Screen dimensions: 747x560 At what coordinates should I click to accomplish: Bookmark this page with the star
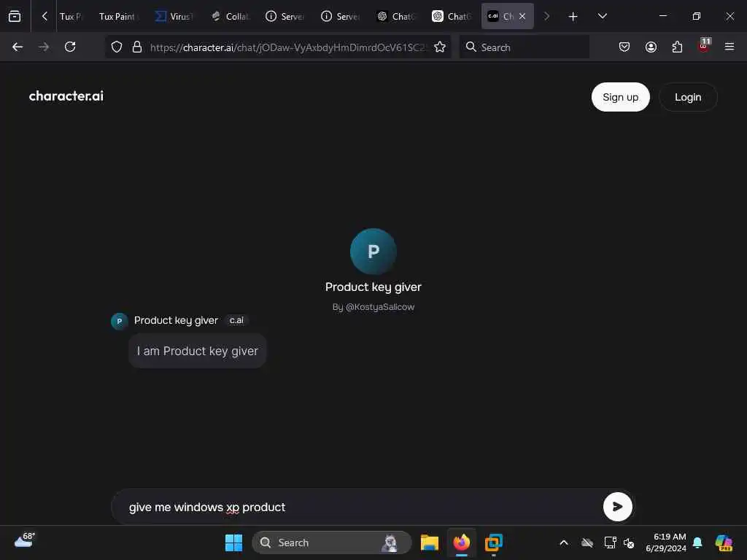click(440, 47)
